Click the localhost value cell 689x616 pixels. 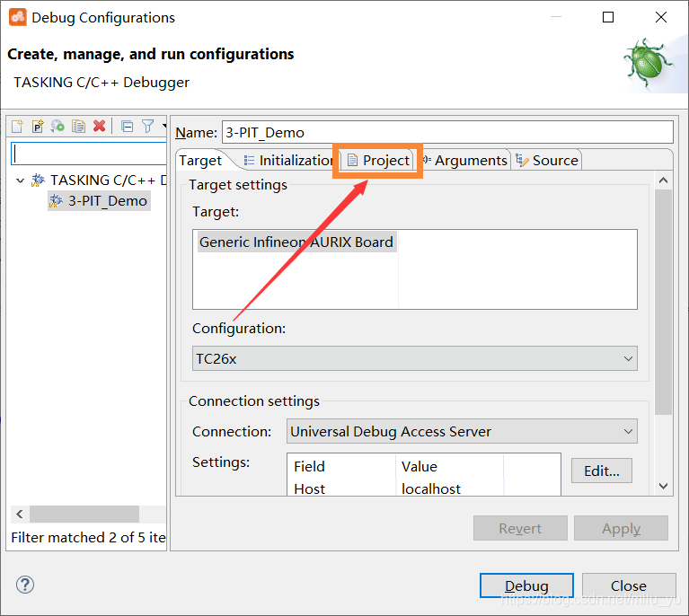pos(450,489)
